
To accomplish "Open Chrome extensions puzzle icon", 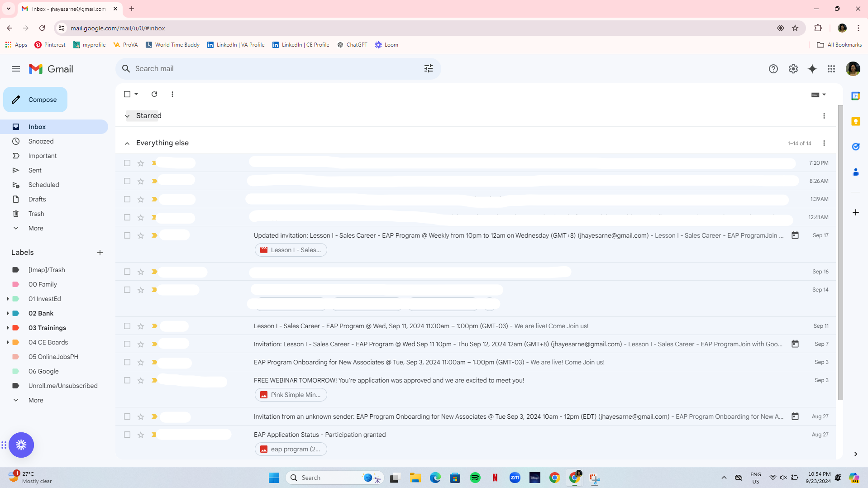I will [x=818, y=28].
